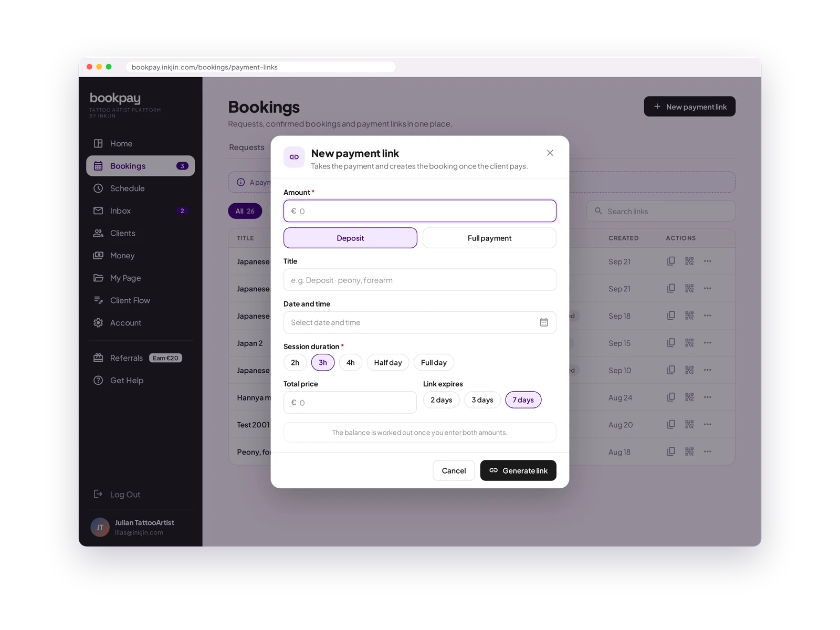Screen dimensions: 840x630
Task: Select the Full payment option
Action: point(489,238)
